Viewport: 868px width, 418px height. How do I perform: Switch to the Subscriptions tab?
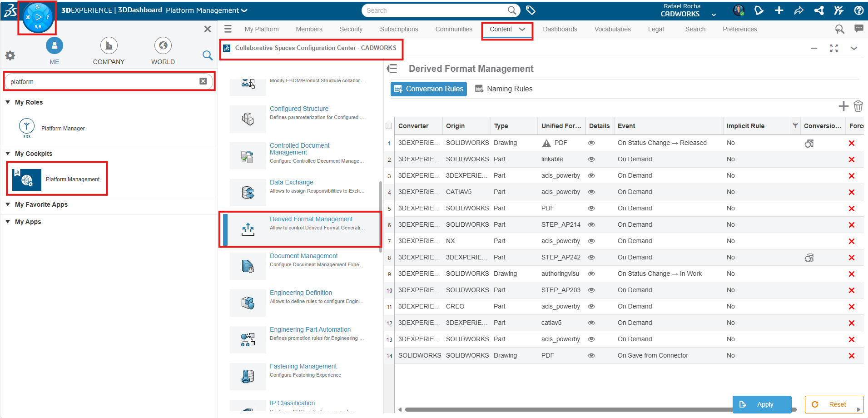point(399,29)
